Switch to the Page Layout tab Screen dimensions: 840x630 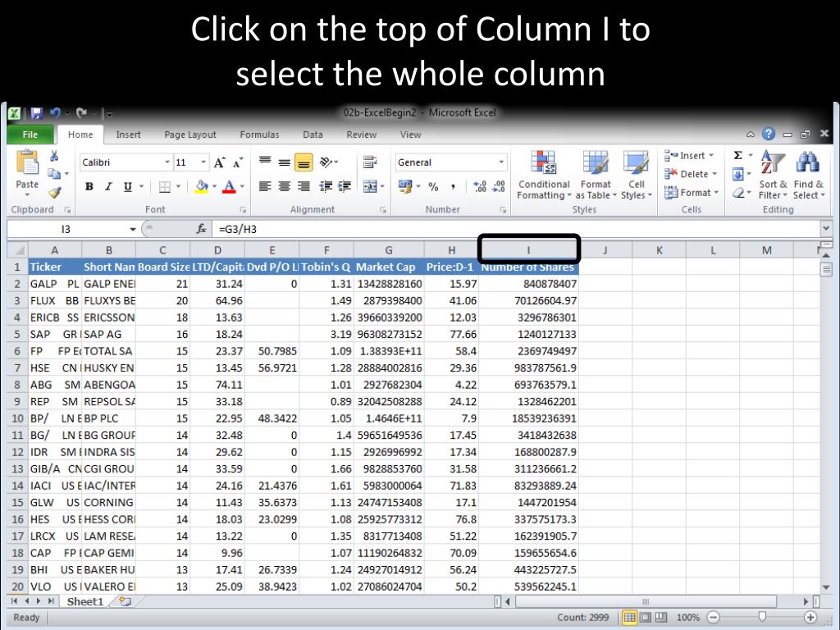click(x=190, y=135)
